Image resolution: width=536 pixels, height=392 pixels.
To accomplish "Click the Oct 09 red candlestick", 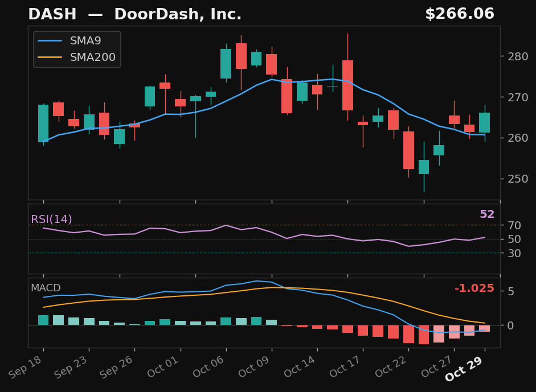I will click(x=272, y=64).
